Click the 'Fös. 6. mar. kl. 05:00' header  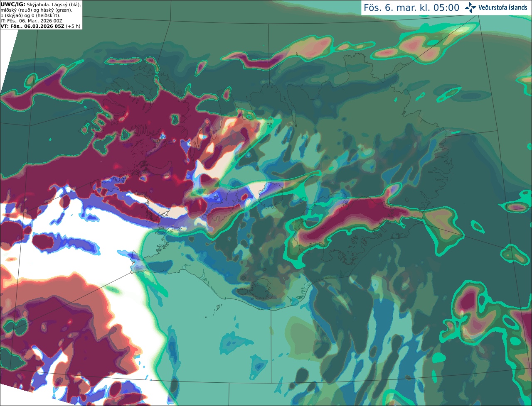click(x=411, y=8)
